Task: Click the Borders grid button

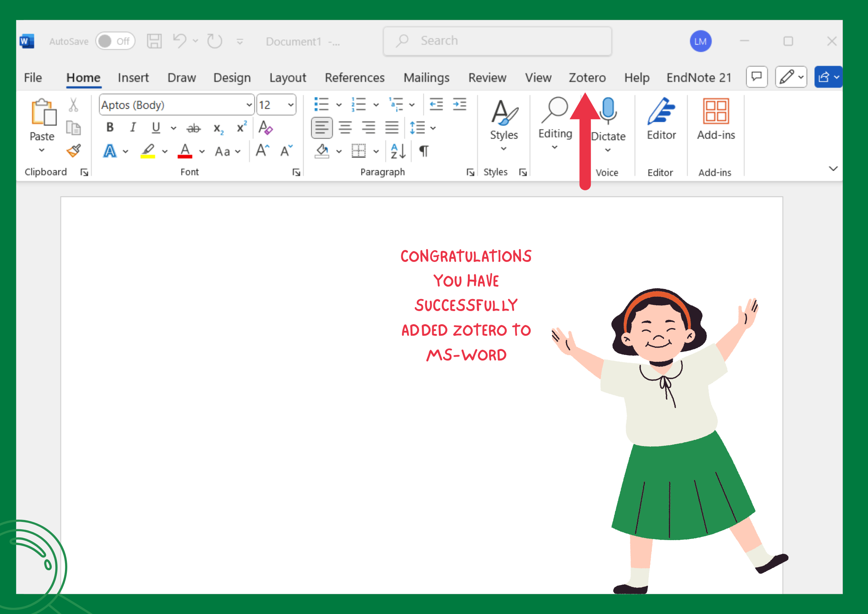Action: [359, 151]
